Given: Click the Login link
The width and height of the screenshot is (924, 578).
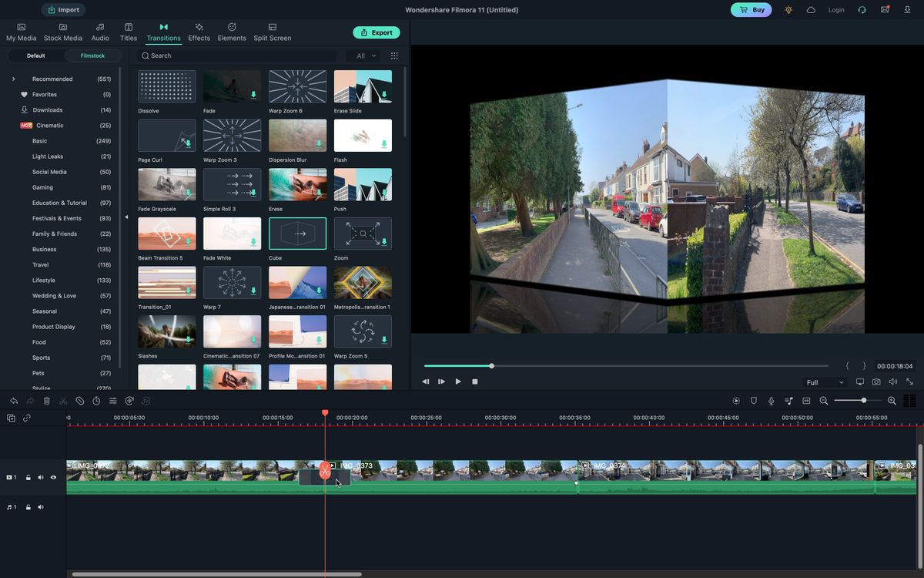Looking at the screenshot, I should tap(835, 10).
